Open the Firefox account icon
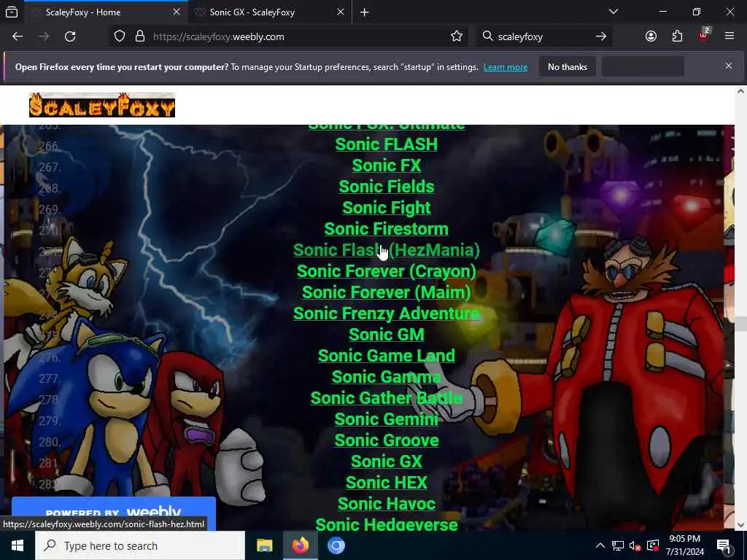Viewport: 747px width, 560px height. click(x=651, y=36)
